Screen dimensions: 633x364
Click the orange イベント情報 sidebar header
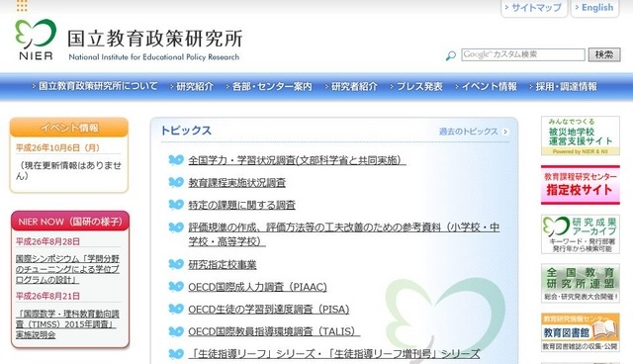(69, 128)
